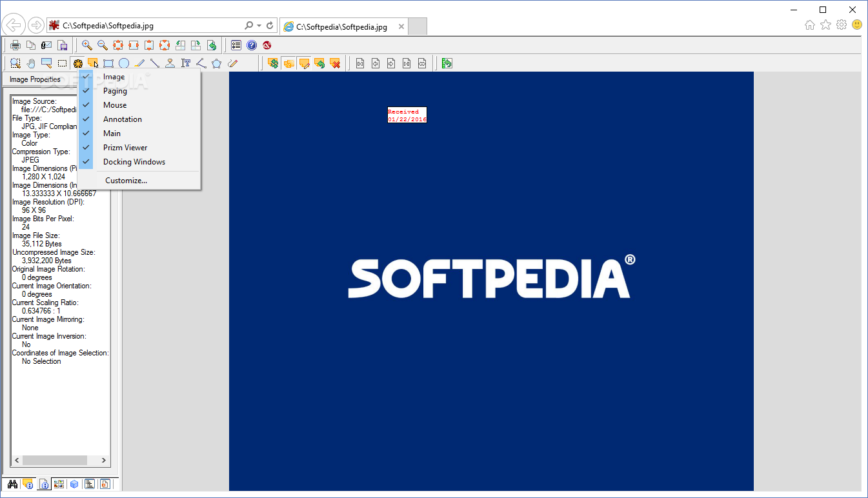The height and width of the screenshot is (498, 868).
Task: Click the Zoom In magnifier icon
Action: (x=87, y=45)
